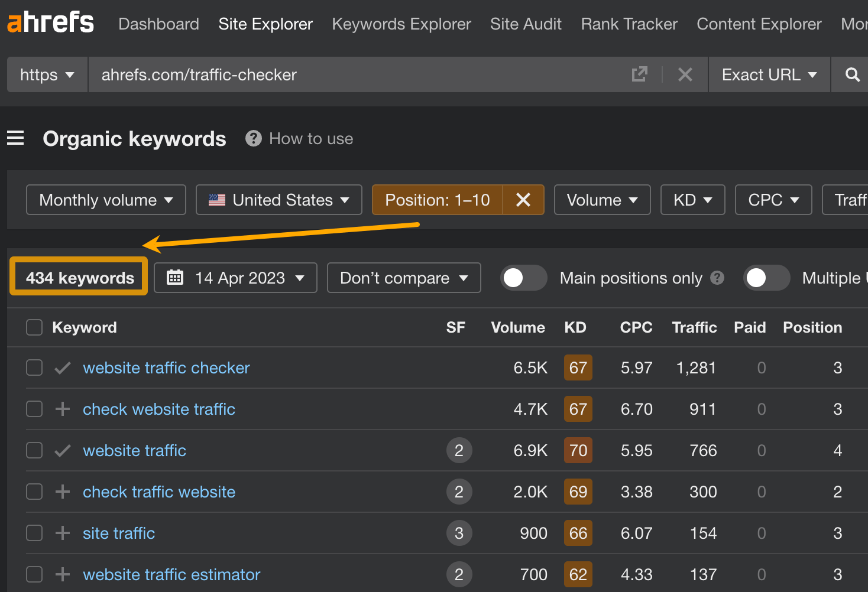Enable the Main positions only toggle

pos(523,278)
